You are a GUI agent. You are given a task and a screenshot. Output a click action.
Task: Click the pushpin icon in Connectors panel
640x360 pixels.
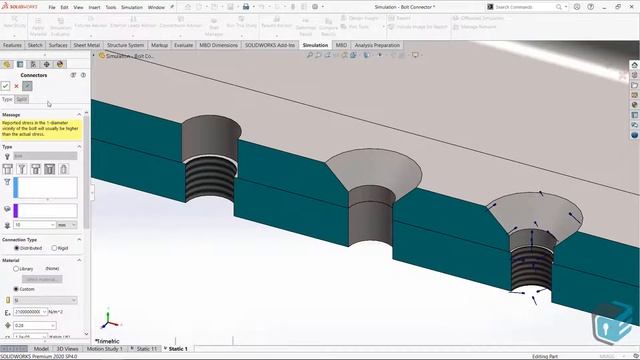coord(27,86)
